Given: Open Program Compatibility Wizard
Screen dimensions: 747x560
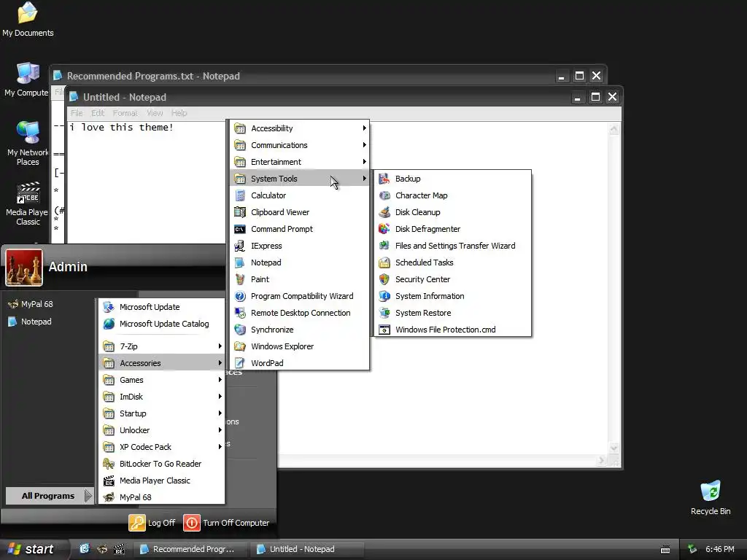Looking at the screenshot, I should [x=300, y=296].
